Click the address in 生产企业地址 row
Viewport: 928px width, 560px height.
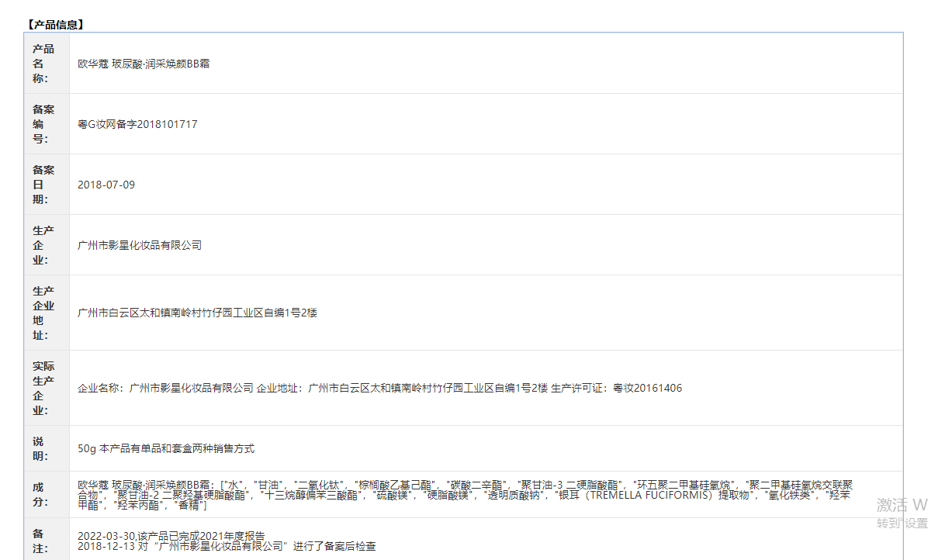198,313
